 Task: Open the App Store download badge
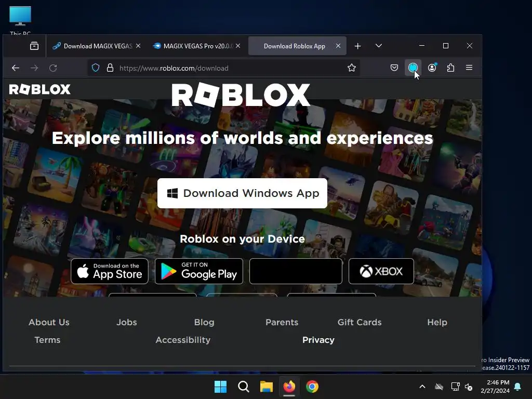[110, 271]
